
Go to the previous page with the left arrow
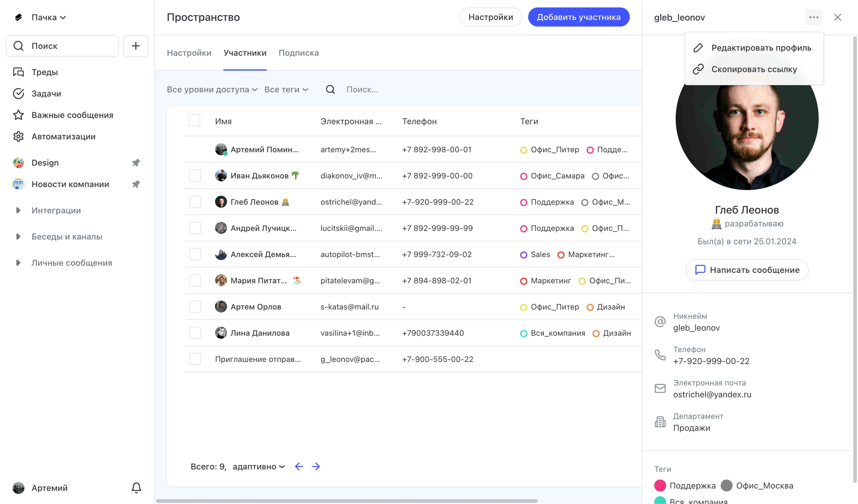pyautogui.click(x=299, y=467)
